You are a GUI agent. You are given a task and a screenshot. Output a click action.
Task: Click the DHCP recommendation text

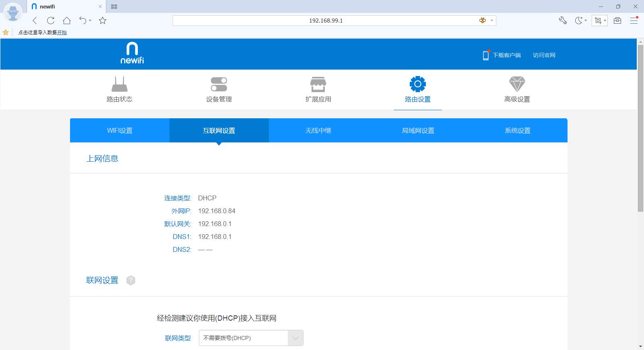[217, 318]
